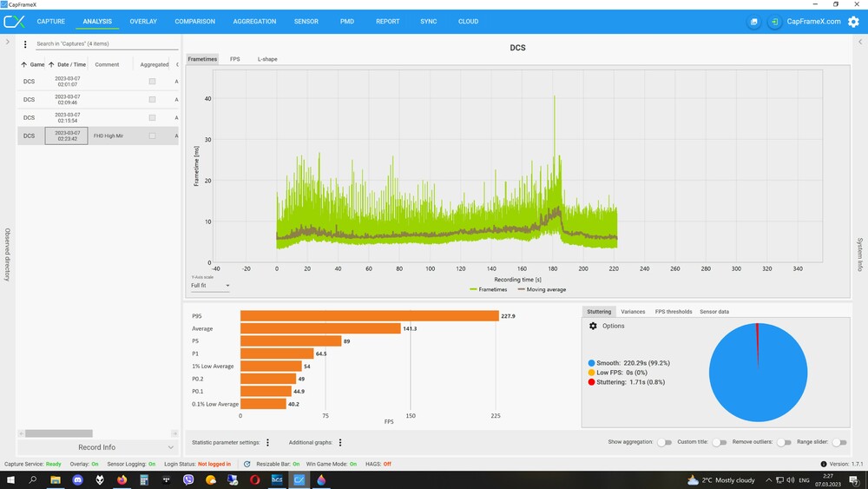Open Calculator from the taskbar

pyautogui.click(x=144, y=480)
